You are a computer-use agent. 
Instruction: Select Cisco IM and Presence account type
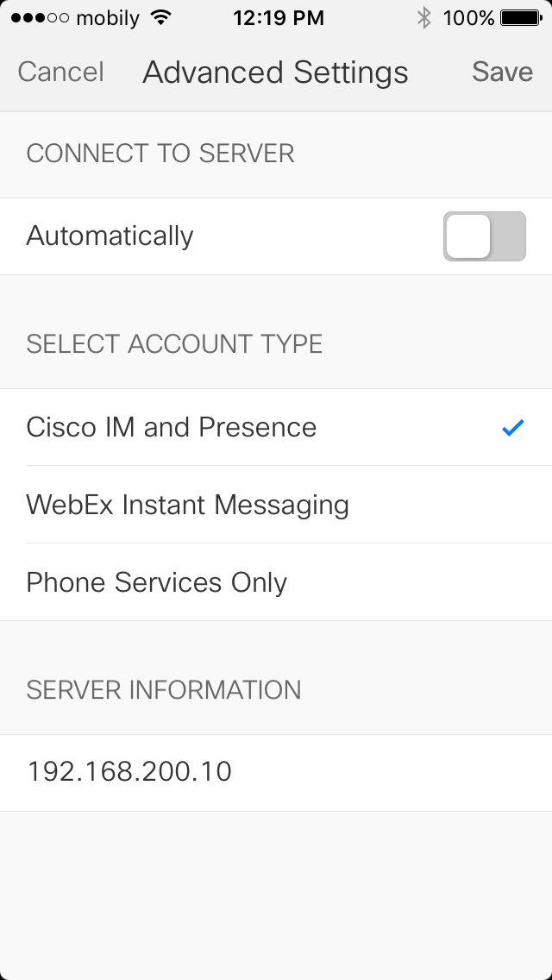coord(172,427)
